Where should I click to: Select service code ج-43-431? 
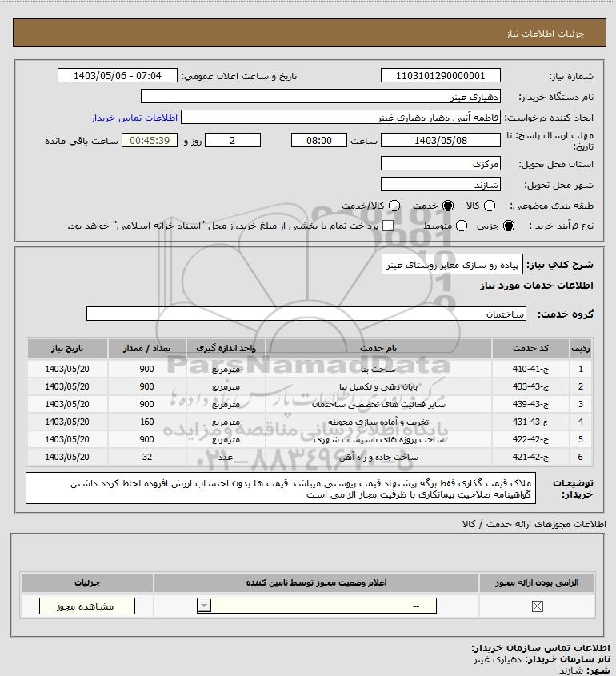(530, 422)
